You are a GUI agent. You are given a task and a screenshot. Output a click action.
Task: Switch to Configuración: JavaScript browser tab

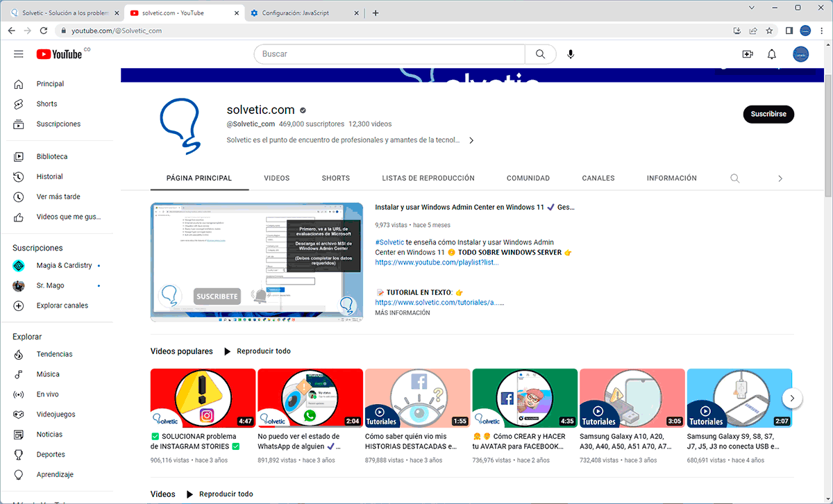coord(304,12)
